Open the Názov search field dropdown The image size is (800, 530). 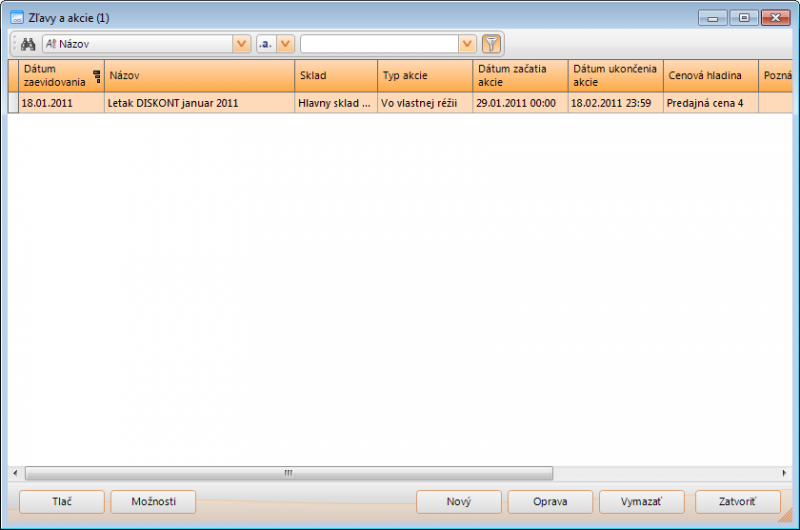[x=241, y=44]
